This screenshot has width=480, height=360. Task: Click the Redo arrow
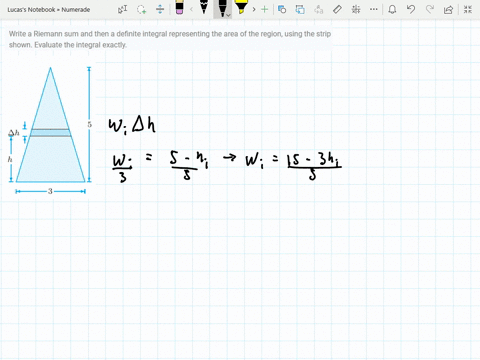pos(430,9)
